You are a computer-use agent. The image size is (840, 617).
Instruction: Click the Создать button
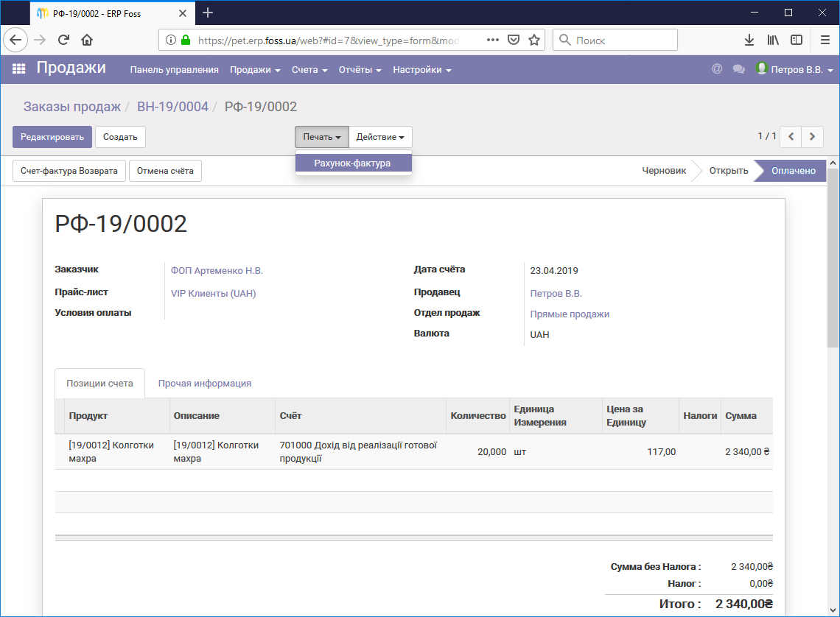tap(120, 137)
